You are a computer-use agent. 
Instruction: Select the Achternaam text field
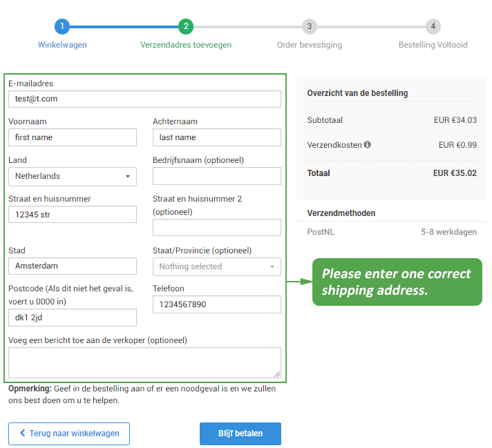216,137
